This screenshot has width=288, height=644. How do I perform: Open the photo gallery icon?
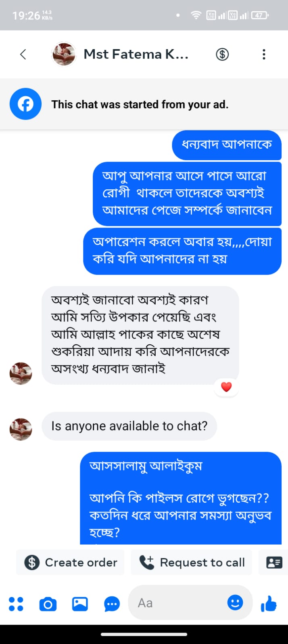click(x=80, y=604)
